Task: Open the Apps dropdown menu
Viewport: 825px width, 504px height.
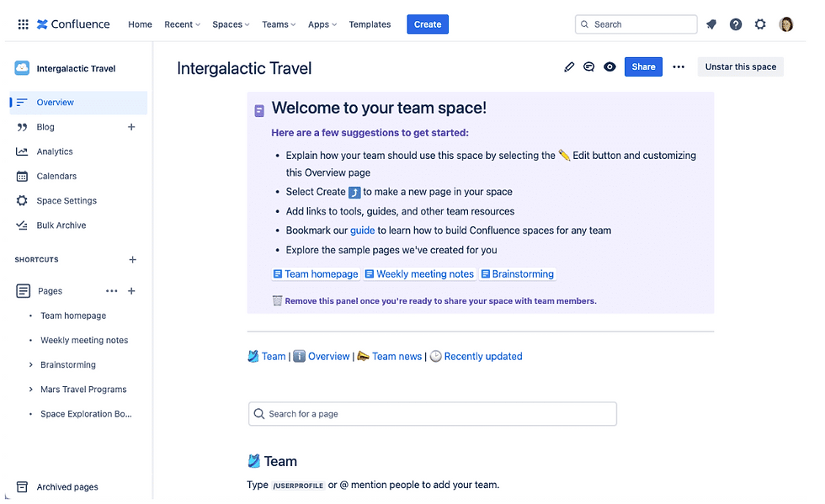Action: coord(322,24)
